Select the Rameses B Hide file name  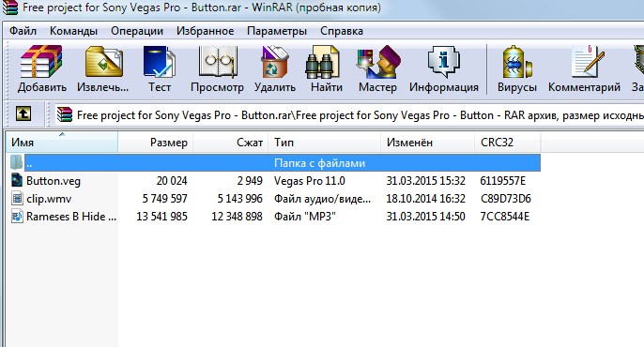pos(71,217)
